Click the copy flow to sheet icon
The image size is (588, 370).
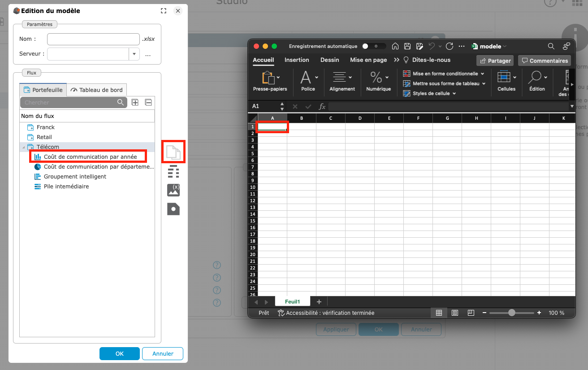pos(173,152)
